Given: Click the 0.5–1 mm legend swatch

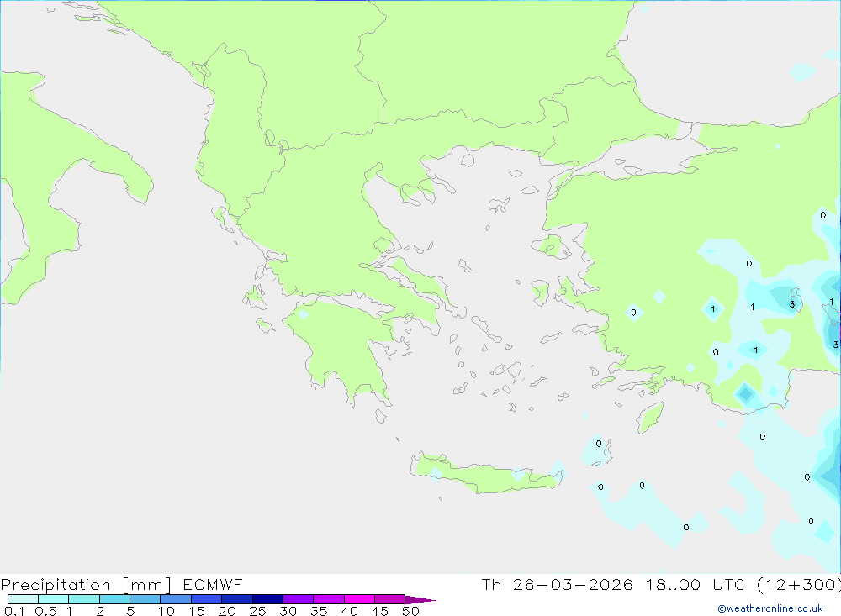Looking at the screenshot, I should tap(53, 599).
